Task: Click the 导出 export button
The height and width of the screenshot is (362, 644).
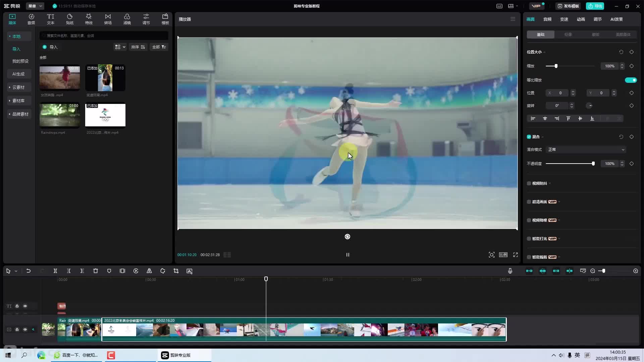Action: pos(595,6)
